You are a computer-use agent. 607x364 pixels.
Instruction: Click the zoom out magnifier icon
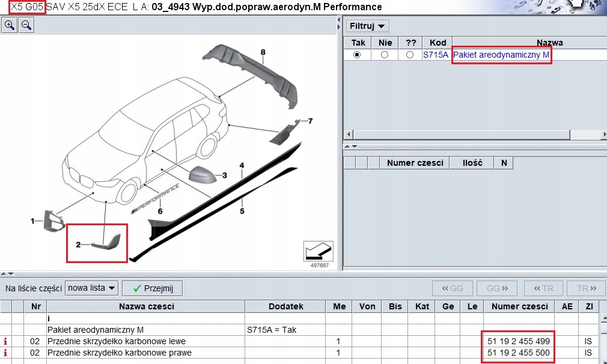(26, 25)
